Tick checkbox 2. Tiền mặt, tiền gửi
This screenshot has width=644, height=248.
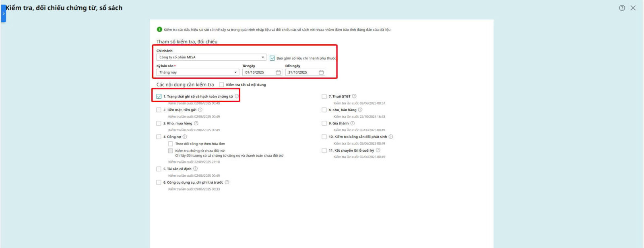(x=159, y=110)
